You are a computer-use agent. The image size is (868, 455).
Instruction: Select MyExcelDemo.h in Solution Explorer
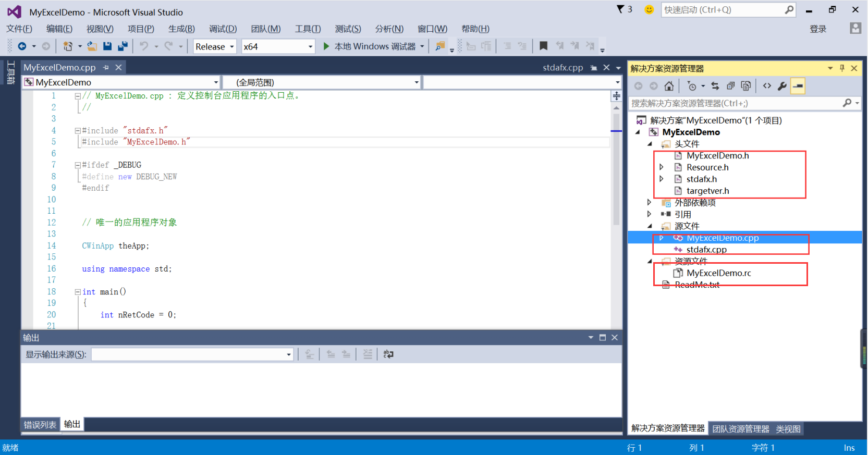coord(717,155)
